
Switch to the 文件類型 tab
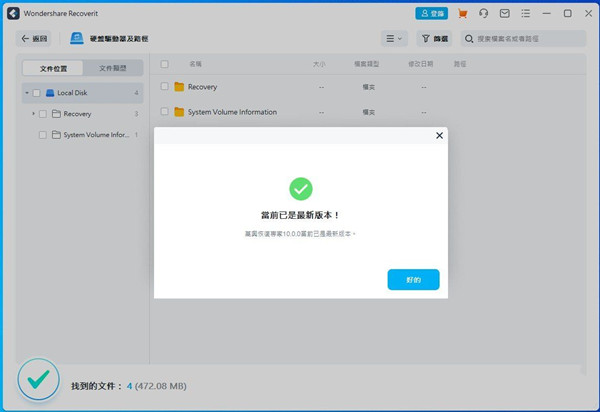112,68
